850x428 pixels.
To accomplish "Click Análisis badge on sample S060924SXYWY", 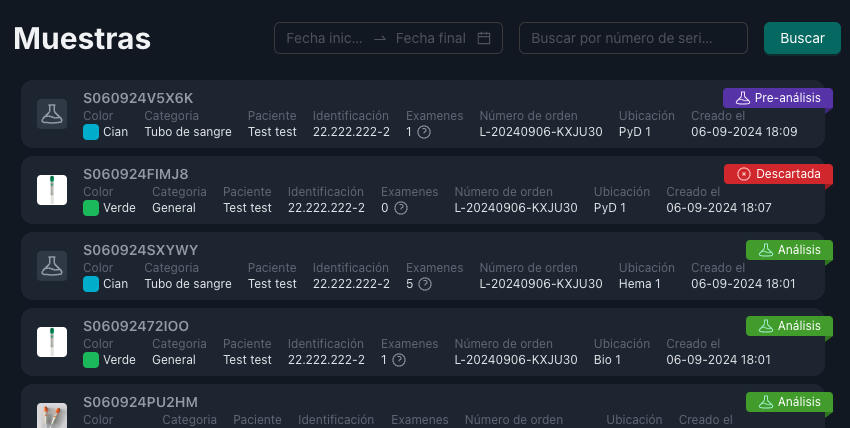I will pyautogui.click(x=788, y=250).
